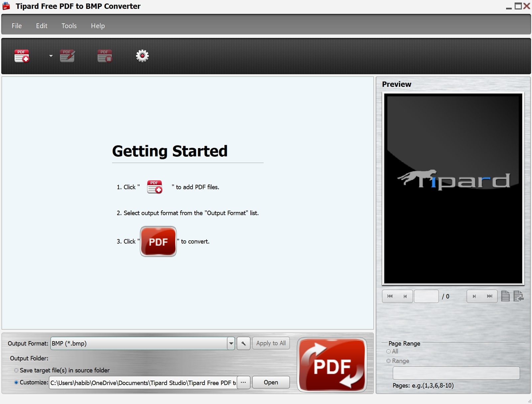Screen dimensions: 532x404
Task: Click the single page view icon
Action: [505, 296]
